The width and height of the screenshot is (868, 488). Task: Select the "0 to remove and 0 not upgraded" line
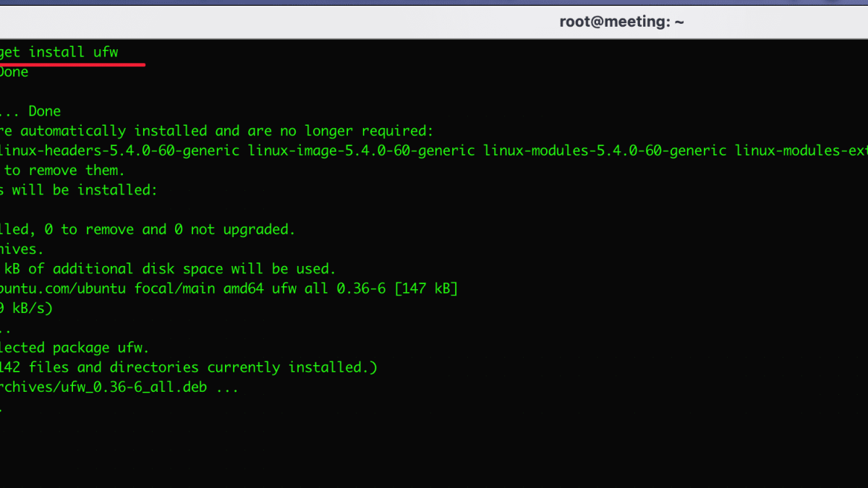click(145, 228)
